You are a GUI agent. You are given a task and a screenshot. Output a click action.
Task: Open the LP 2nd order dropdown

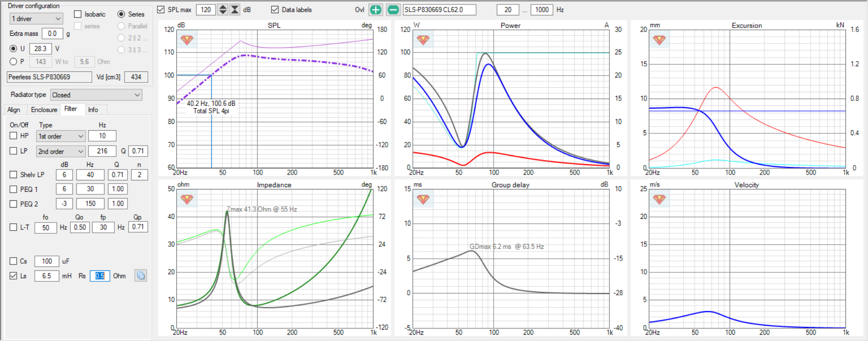tap(61, 152)
